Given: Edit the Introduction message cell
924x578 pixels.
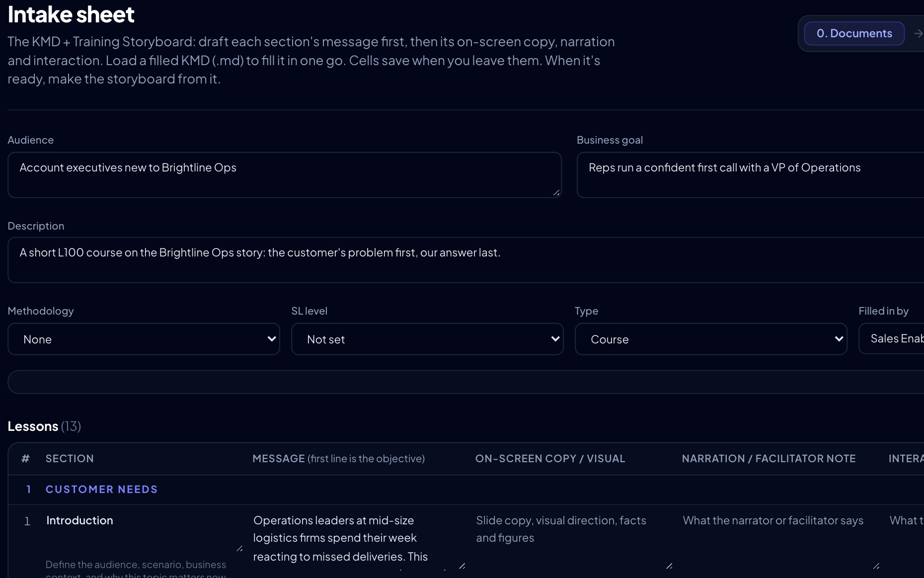Looking at the screenshot, I should coord(358,541).
